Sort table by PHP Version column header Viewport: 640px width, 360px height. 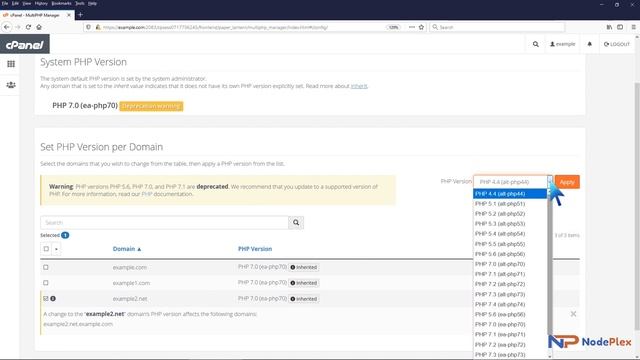255,249
